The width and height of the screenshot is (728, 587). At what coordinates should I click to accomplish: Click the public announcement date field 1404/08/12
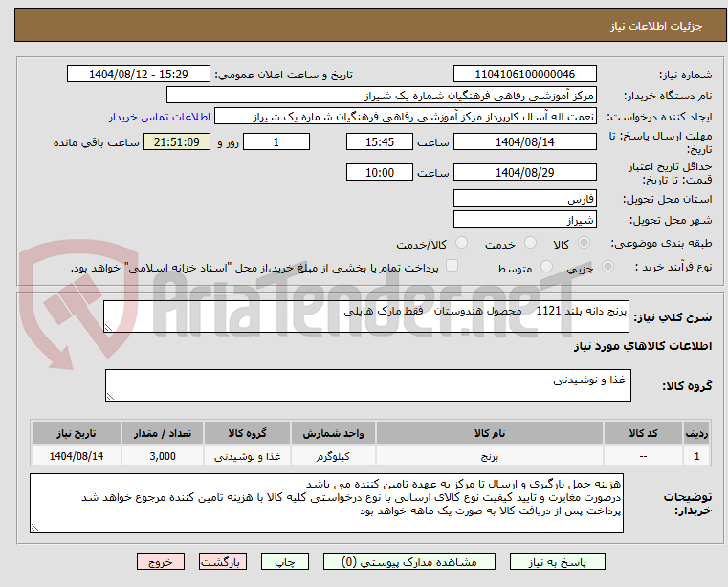coord(139,75)
